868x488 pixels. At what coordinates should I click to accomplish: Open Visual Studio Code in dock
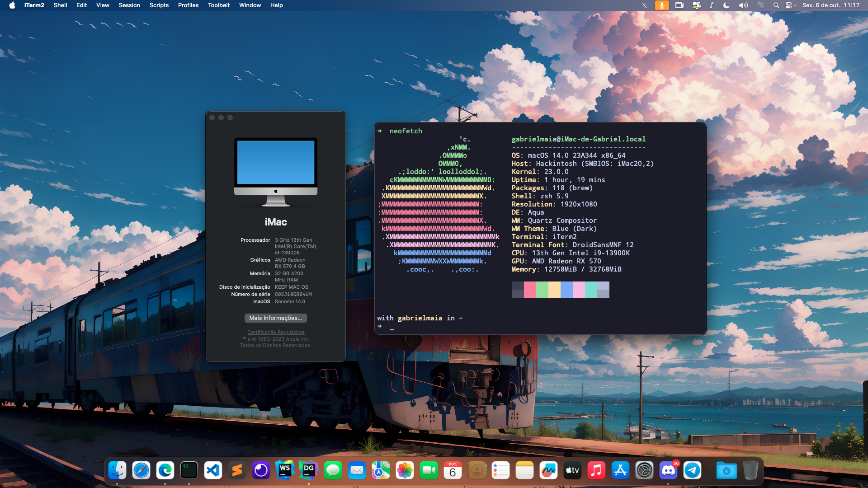[x=213, y=470]
